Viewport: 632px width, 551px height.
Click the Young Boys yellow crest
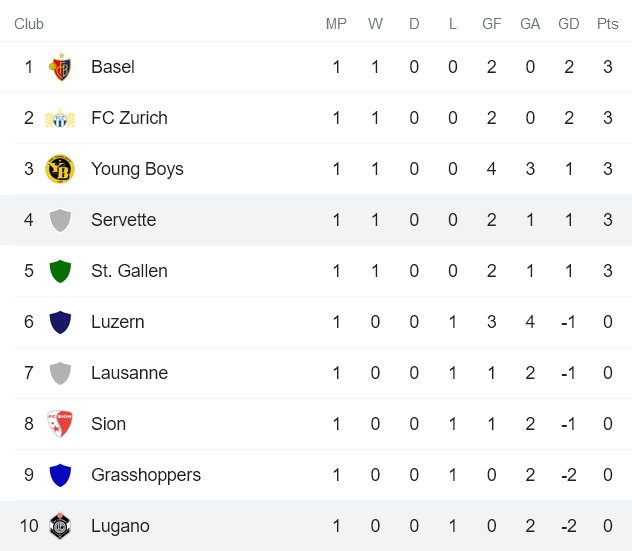click(x=60, y=169)
